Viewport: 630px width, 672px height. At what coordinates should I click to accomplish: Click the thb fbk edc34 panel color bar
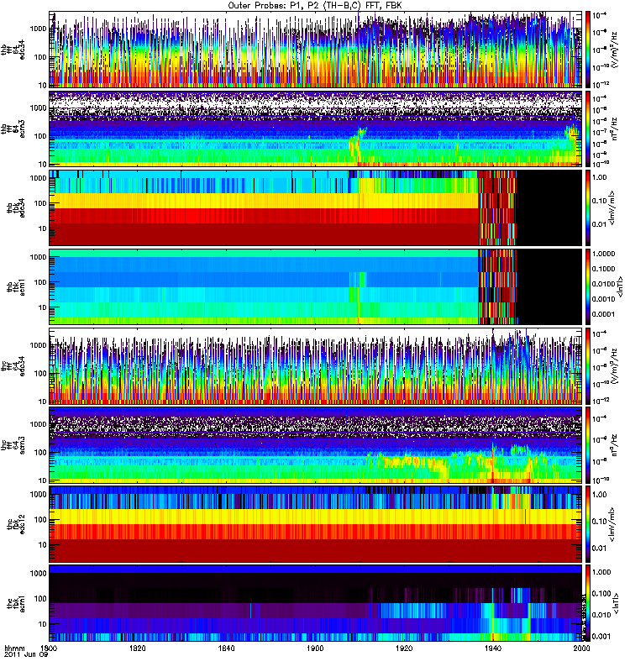(589, 207)
